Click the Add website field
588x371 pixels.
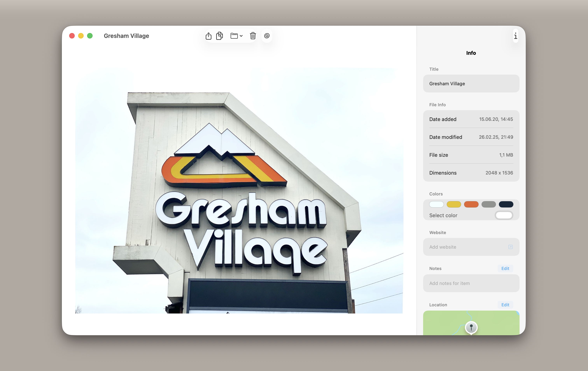pyautogui.click(x=471, y=247)
